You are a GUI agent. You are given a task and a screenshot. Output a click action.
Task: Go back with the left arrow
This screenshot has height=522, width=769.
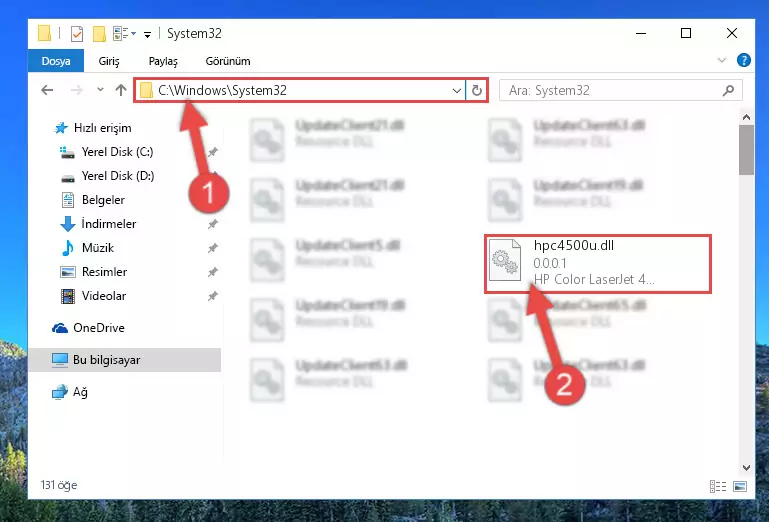(47, 90)
